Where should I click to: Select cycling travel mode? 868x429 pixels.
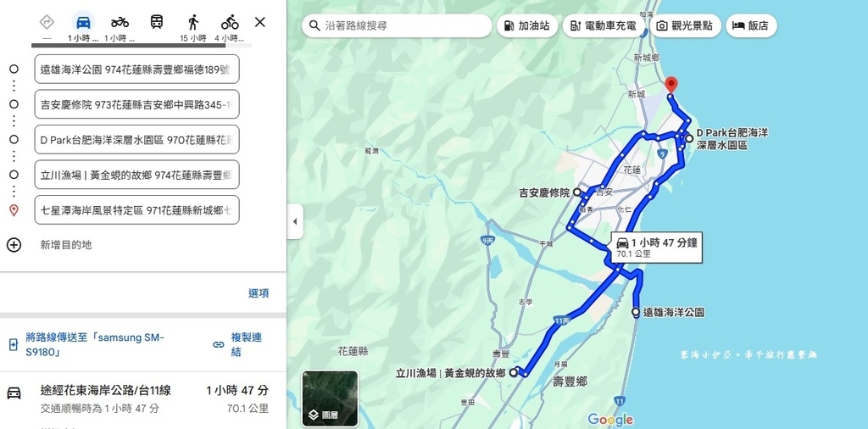coord(230,22)
